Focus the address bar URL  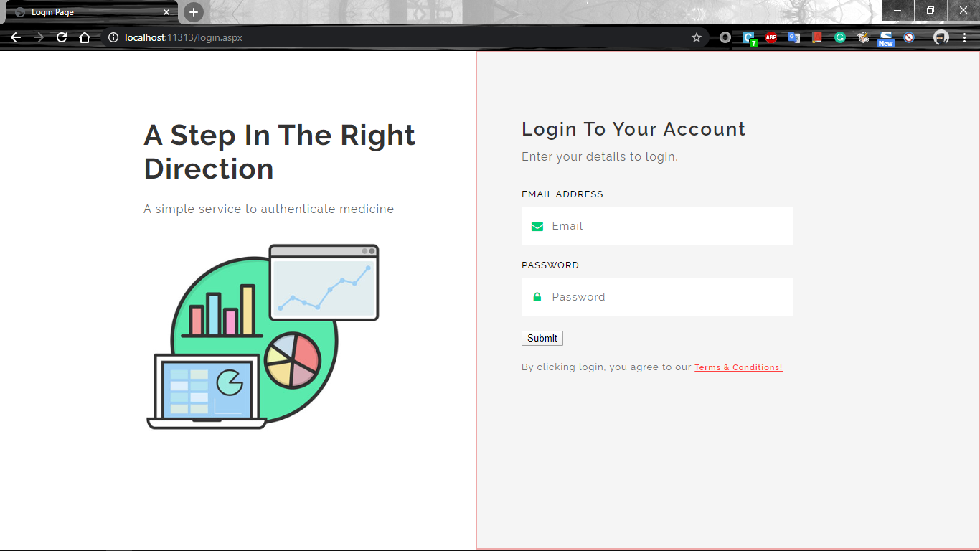184,37
